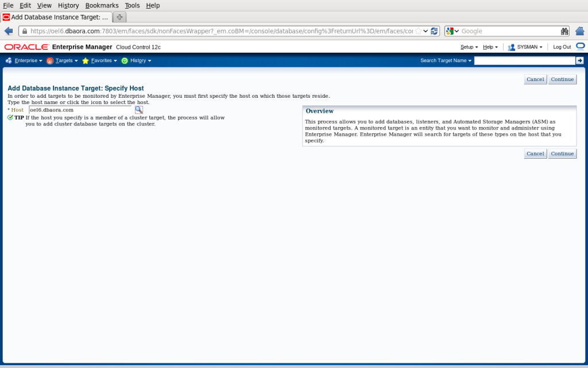Focus the Search Target Name text box

click(x=525, y=60)
